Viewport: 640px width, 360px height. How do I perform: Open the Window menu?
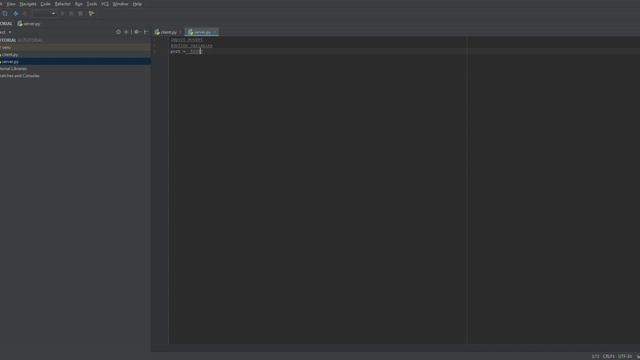coord(120,4)
